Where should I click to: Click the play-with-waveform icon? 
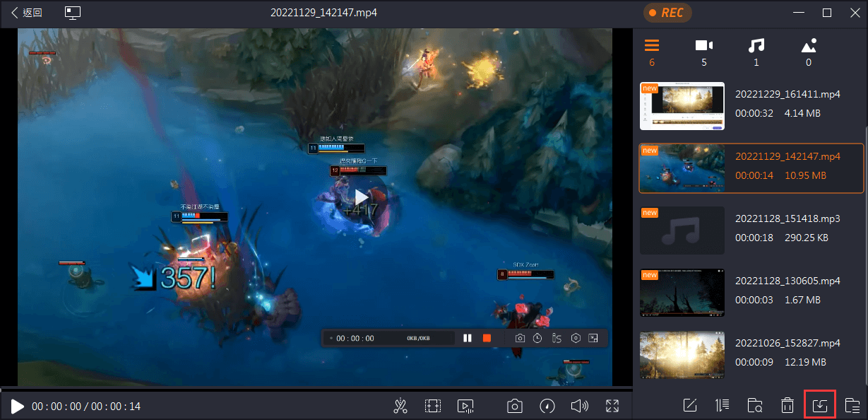pyautogui.click(x=465, y=406)
